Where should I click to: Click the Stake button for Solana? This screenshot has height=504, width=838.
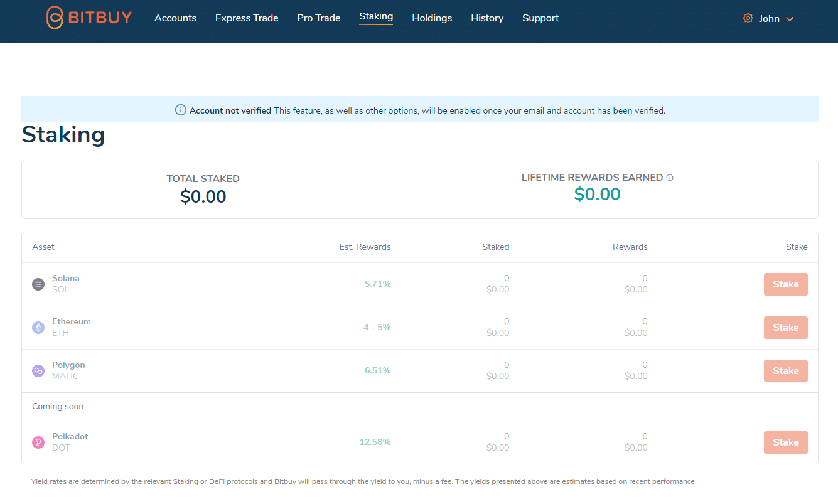pyautogui.click(x=786, y=284)
